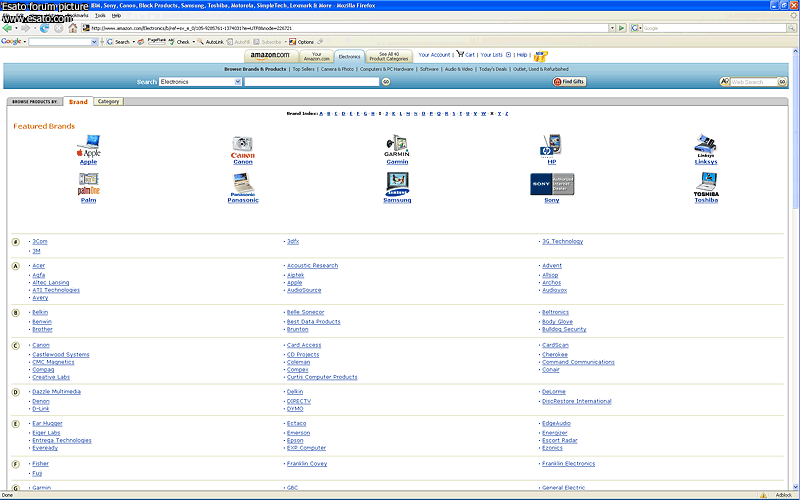Switch to the amazon.com tab

click(x=270, y=56)
